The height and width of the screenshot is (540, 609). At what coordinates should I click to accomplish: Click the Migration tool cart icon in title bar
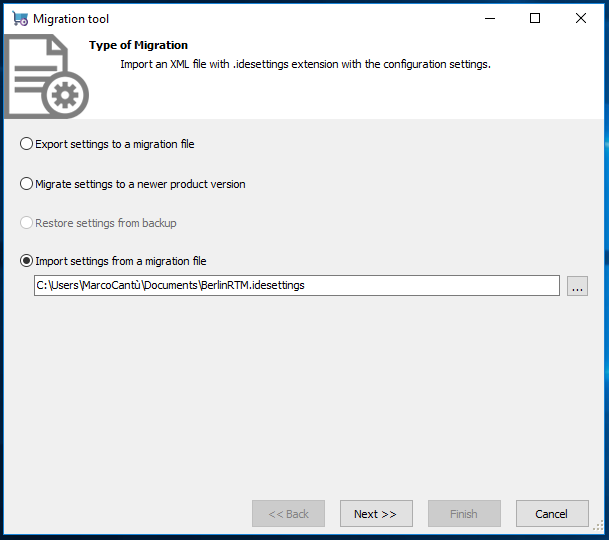tap(20, 18)
